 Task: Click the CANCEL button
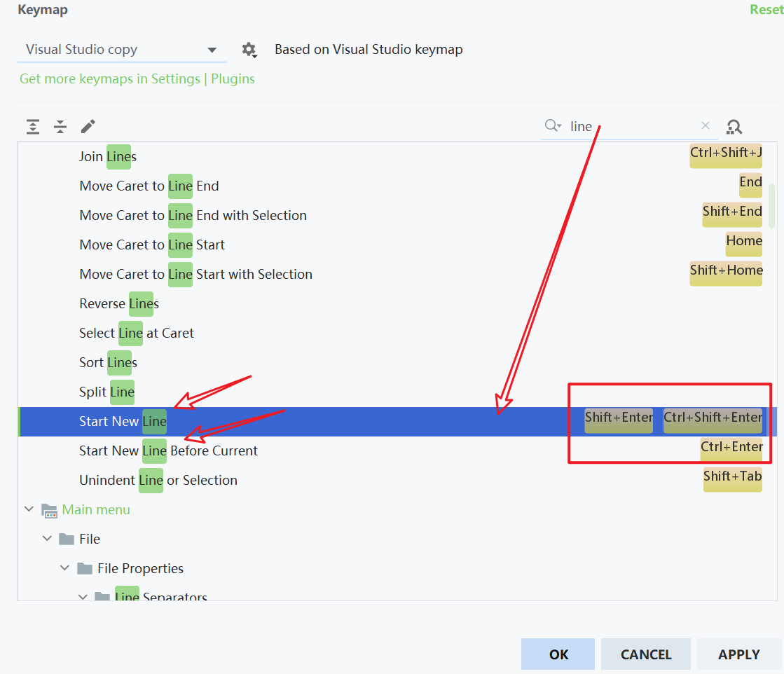646,654
